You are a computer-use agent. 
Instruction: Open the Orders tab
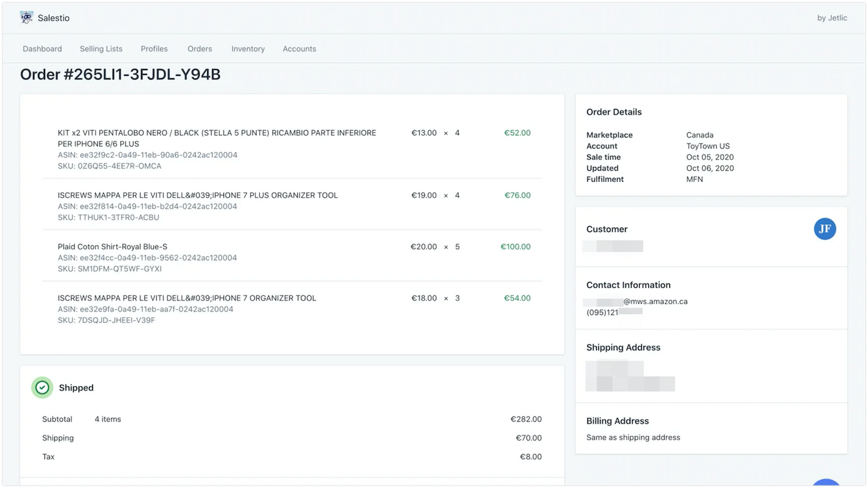click(x=199, y=49)
